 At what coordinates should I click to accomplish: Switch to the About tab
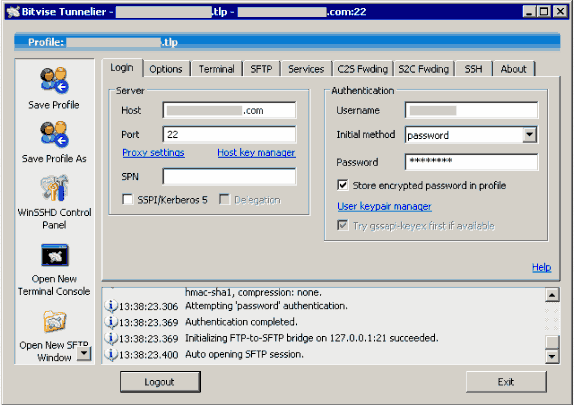click(x=513, y=69)
